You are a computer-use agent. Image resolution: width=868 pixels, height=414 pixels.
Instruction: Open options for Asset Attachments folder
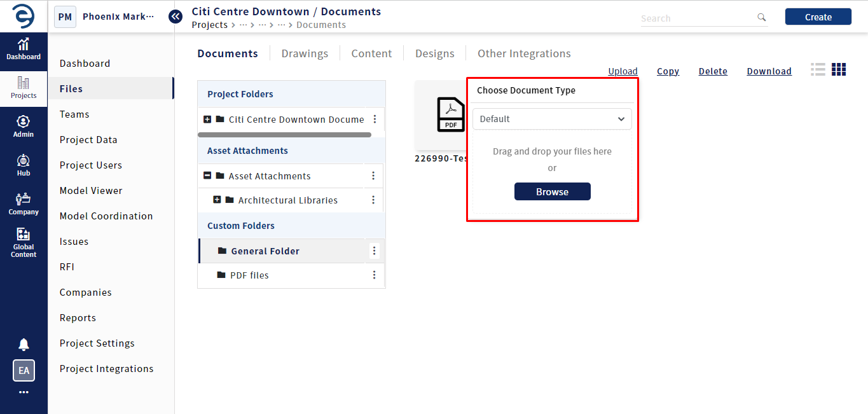[x=373, y=176]
